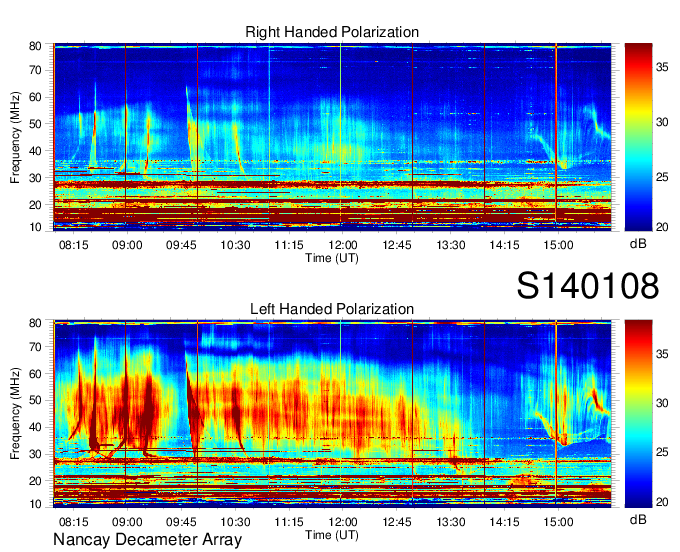Click "dB" label under Right Handed colorbar
Screen dimensions: 680x552
[638, 244]
